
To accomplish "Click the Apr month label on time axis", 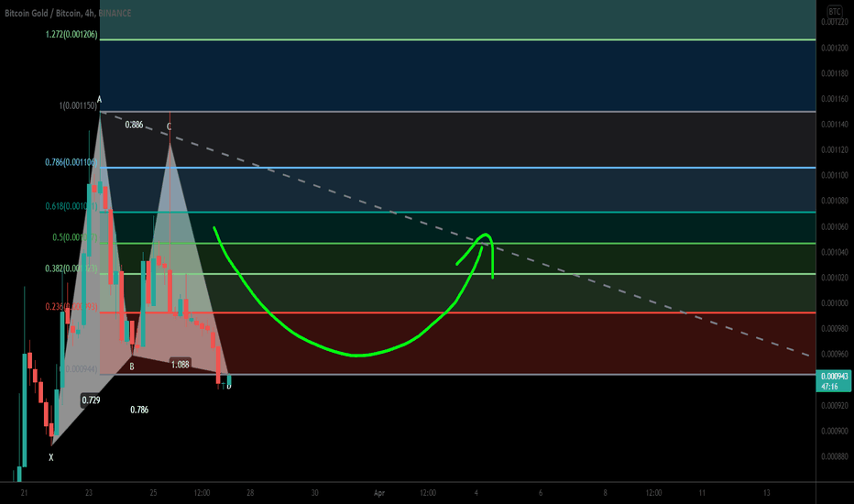I will (379, 493).
